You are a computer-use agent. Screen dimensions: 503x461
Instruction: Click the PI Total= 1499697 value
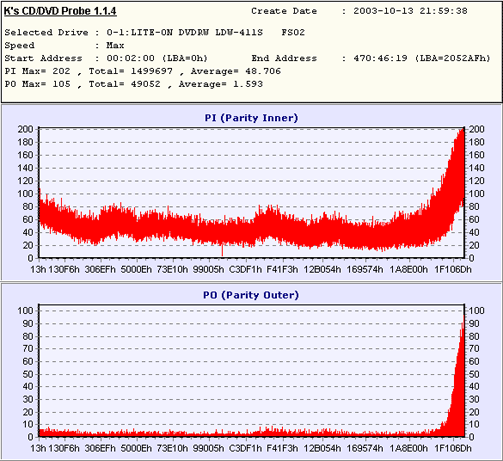click(131, 71)
